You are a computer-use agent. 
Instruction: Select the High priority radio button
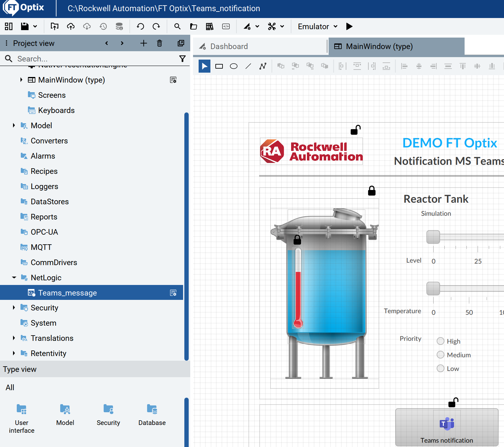(440, 341)
